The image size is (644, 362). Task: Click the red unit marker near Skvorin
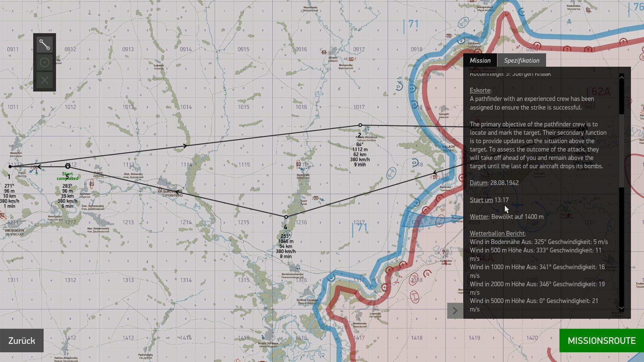pyautogui.click(x=324, y=52)
